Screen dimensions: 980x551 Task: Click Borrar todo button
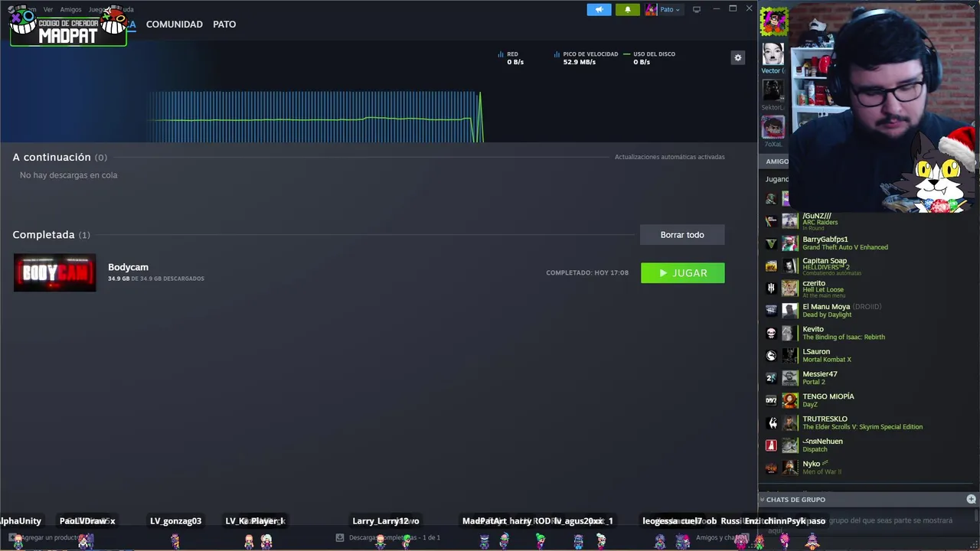pyautogui.click(x=682, y=235)
